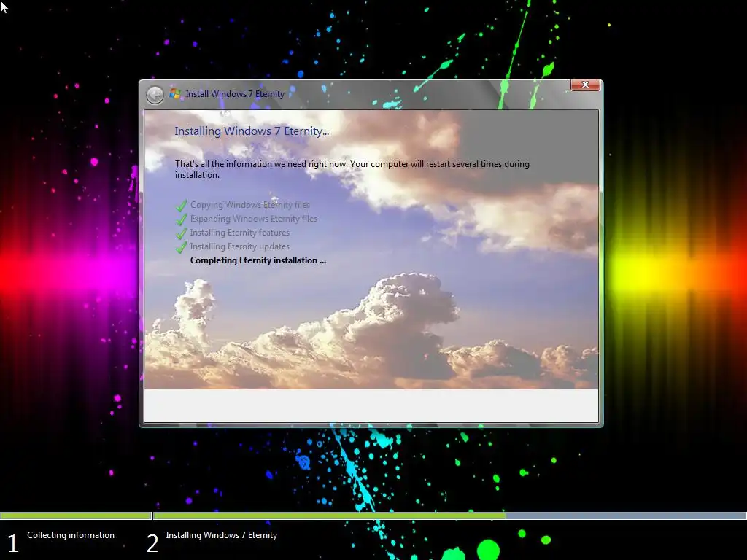Click the Installing Windows 7 Eternity progress bar
This screenshot has width=747, height=560.
click(x=449, y=516)
